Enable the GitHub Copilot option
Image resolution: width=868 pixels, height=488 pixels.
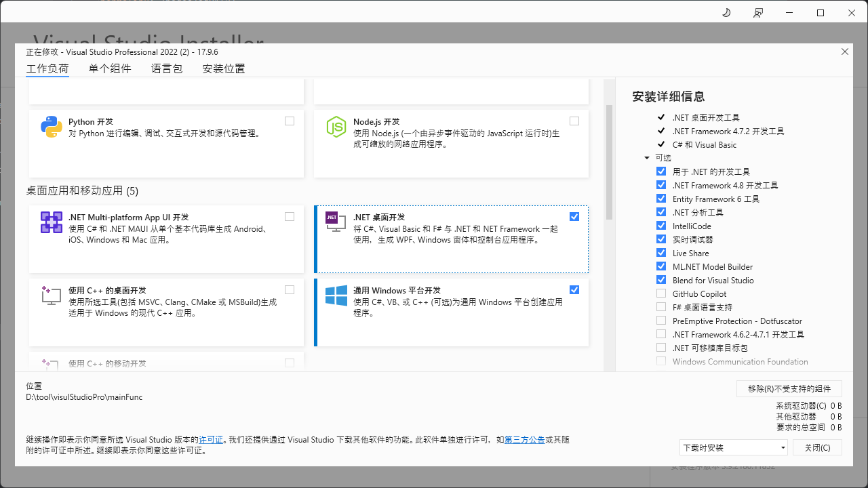pyautogui.click(x=661, y=293)
